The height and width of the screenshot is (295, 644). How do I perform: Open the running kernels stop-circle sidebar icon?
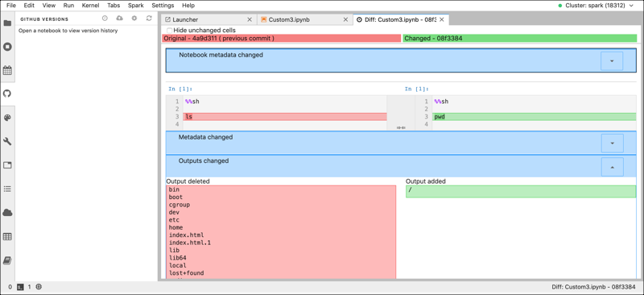tap(7, 47)
